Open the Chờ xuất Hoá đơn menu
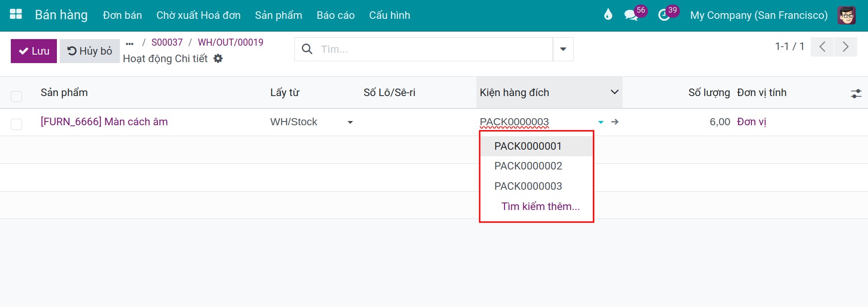868x307 pixels. 198,15
